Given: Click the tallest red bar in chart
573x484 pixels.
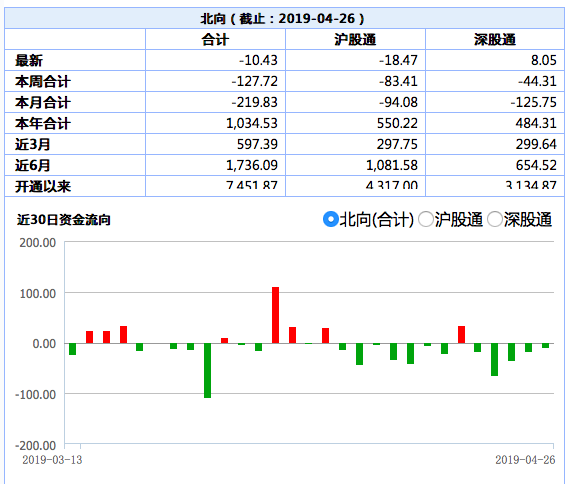Looking at the screenshot, I should point(276,315).
